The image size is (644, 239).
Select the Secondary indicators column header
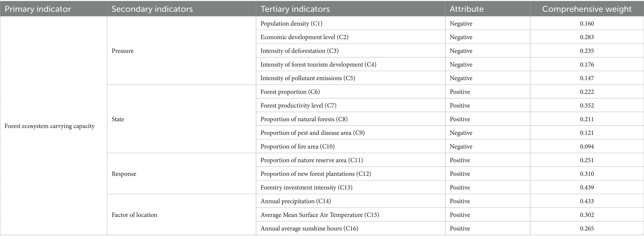181,9
